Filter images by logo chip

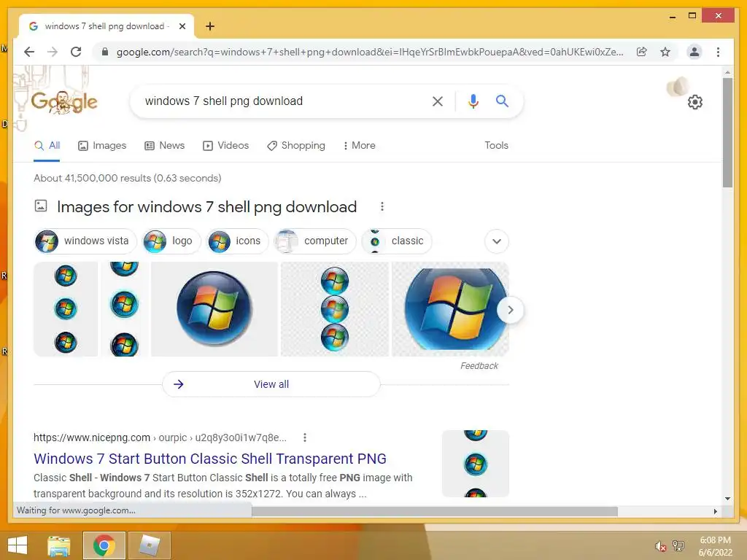pyautogui.click(x=172, y=241)
